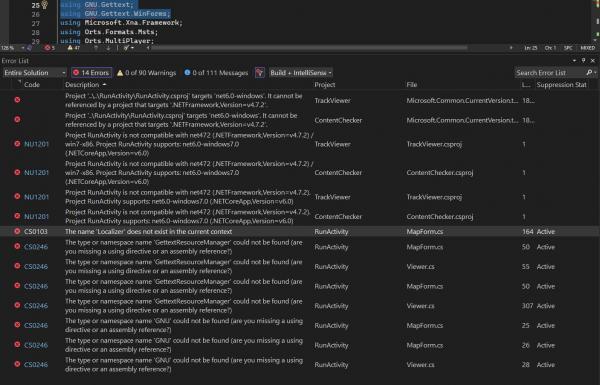The image size is (600, 385).
Task: Open CS0246 link for the Viewer.cs line 55 error
Action: pos(36,266)
